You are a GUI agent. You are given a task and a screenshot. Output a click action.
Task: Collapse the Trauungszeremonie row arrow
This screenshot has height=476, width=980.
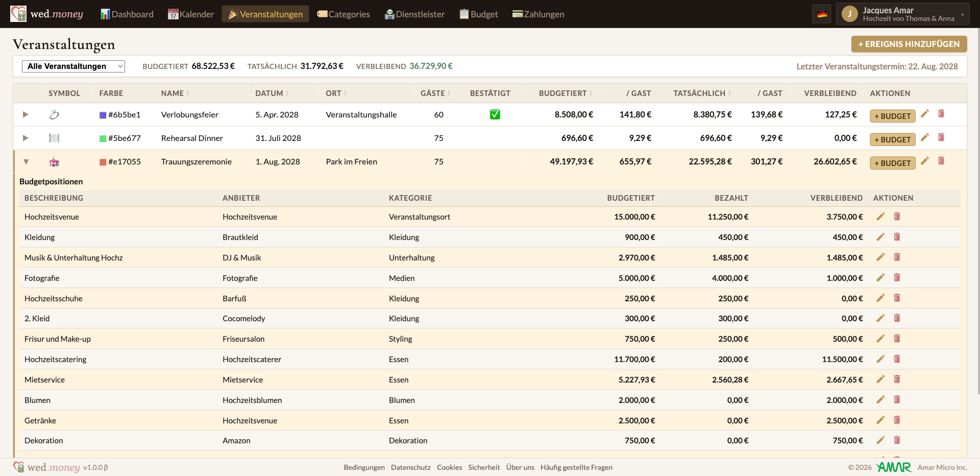click(x=26, y=161)
